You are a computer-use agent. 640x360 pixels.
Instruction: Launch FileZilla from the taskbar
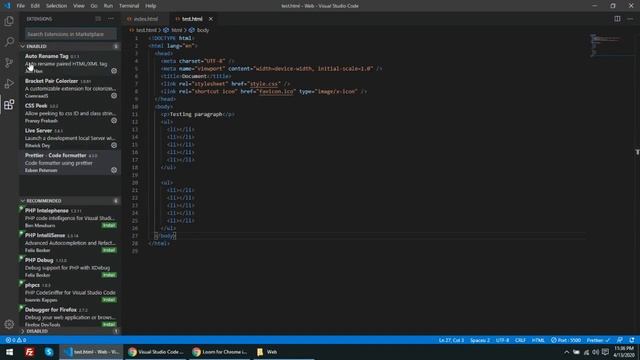click(x=29, y=352)
